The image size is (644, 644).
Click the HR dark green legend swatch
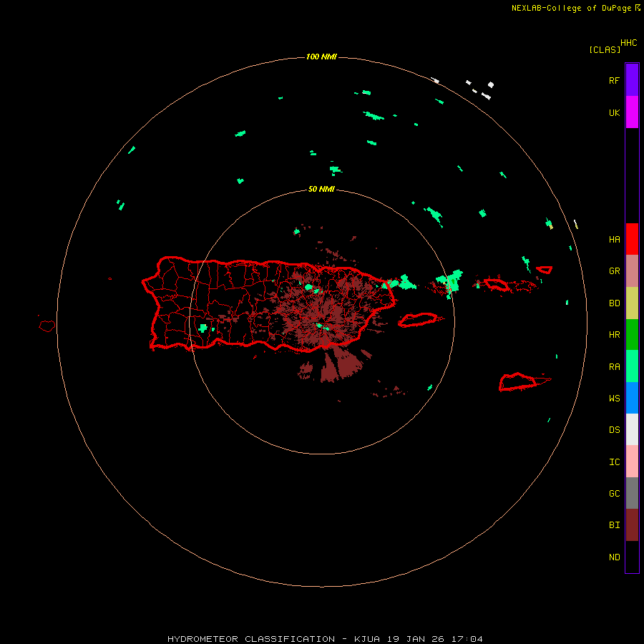coord(632,334)
